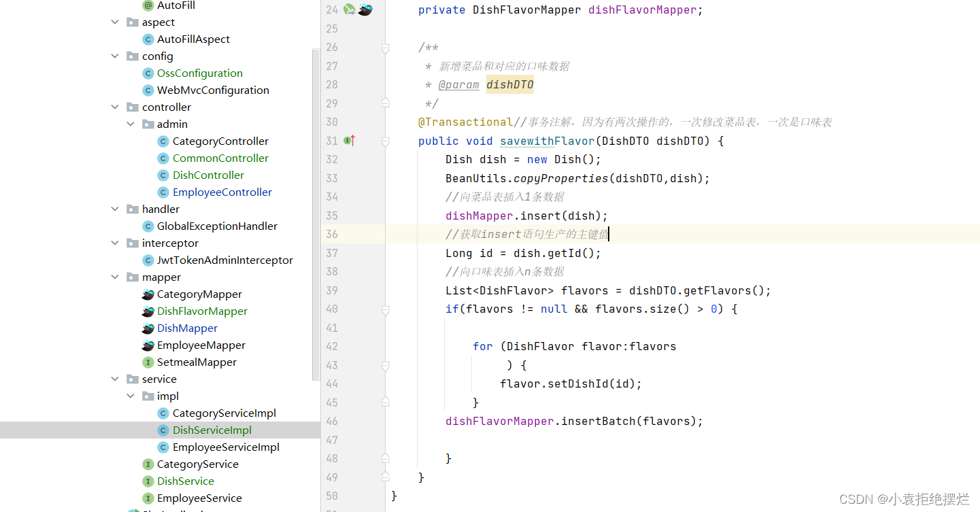Click AutoFill annotation icon
Image resolution: width=980 pixels, height=512 pixels.
[x=148, y=5]
